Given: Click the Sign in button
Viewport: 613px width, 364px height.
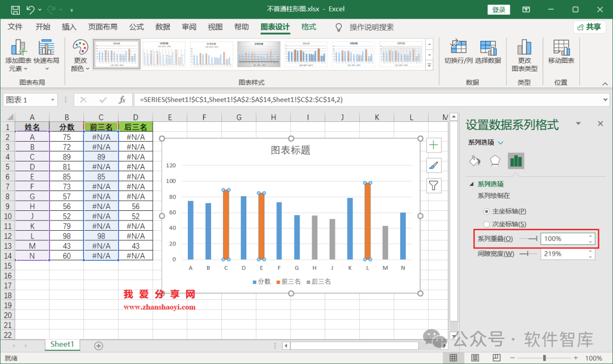Looking at the screenshot, I should [x=498, y=10].
